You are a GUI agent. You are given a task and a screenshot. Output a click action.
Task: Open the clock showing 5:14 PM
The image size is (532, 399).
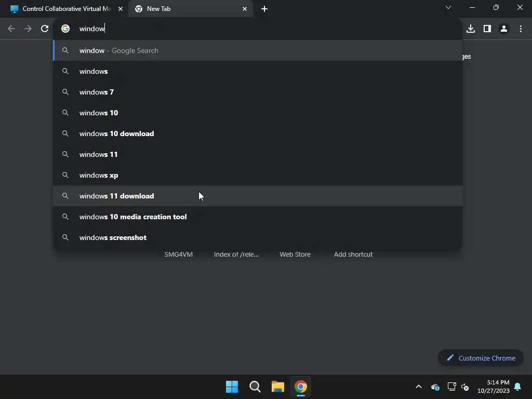click(x=494, y=387)
